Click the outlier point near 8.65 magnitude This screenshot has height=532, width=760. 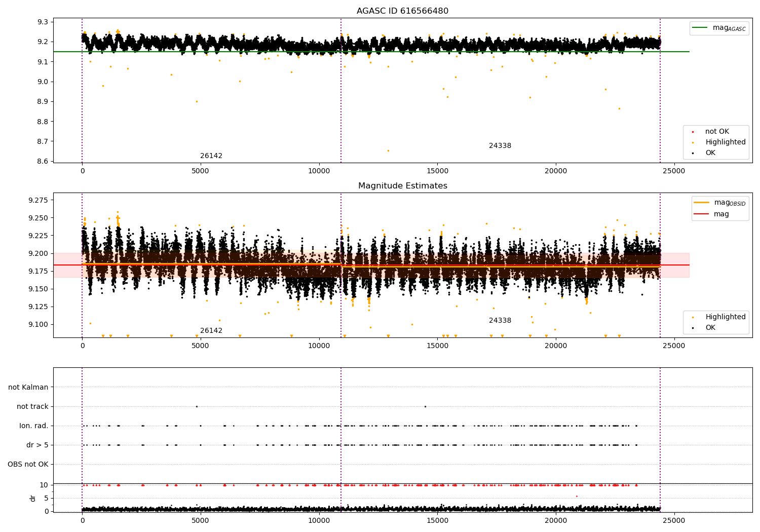coord(388,150)
